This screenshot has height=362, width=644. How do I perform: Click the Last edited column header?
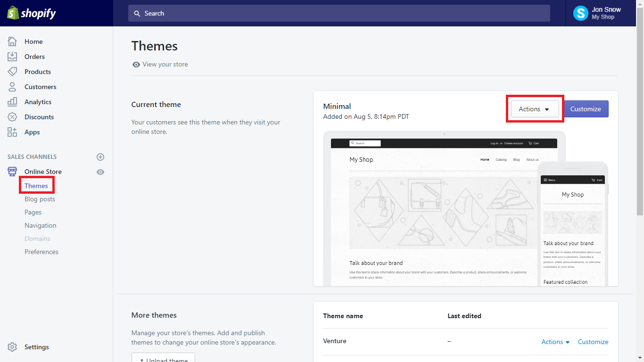point(464,316)
